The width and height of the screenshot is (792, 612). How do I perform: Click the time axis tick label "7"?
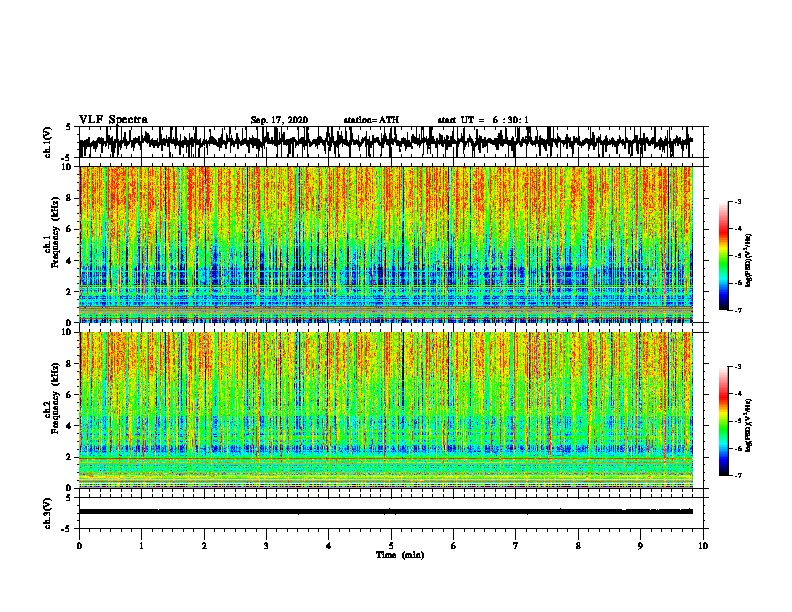[x=516, y=546]
